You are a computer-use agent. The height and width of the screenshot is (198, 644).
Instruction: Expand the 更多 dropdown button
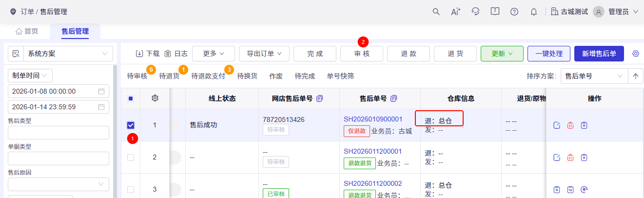coord(214,54)
